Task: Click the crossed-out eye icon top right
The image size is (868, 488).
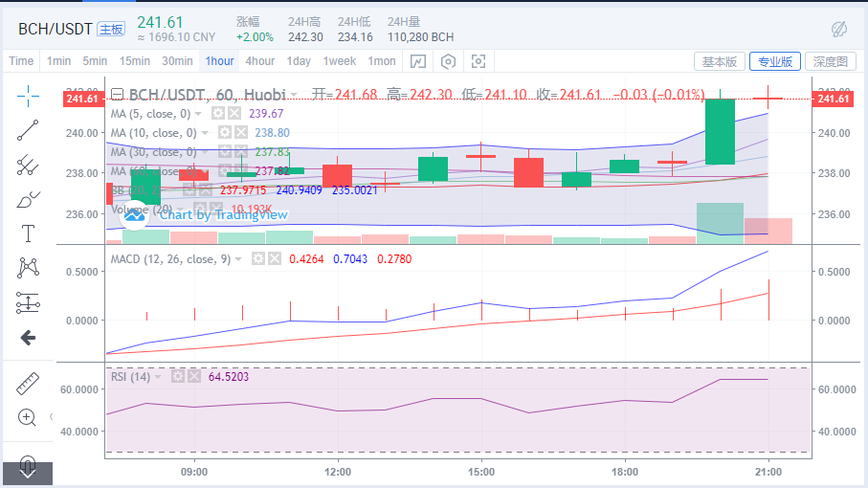Action: coord(839,29)
